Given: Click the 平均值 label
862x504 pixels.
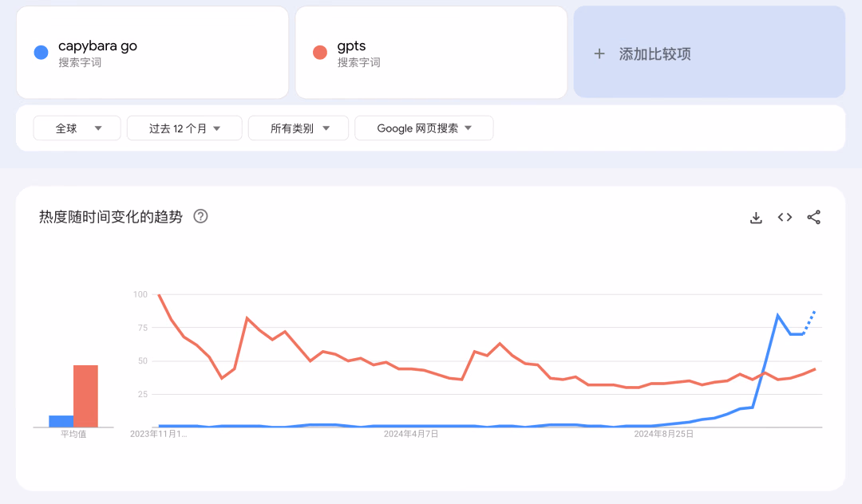Looking at the screenshot, I should [x=73, y=434].
